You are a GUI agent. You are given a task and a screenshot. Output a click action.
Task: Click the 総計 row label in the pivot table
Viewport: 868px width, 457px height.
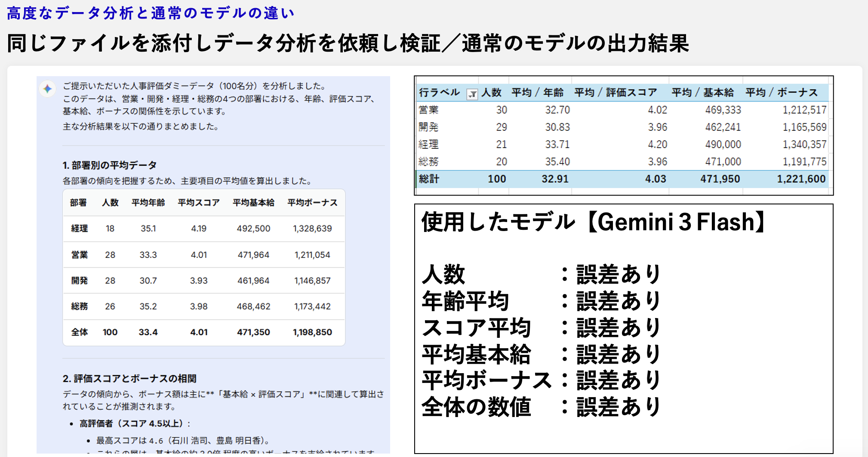[429, 179]
